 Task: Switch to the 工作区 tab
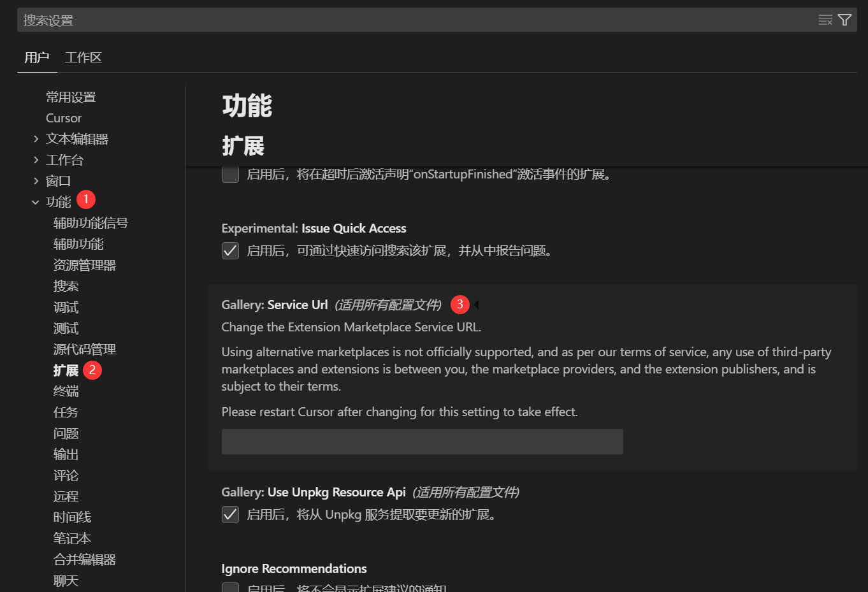(83, 57)
